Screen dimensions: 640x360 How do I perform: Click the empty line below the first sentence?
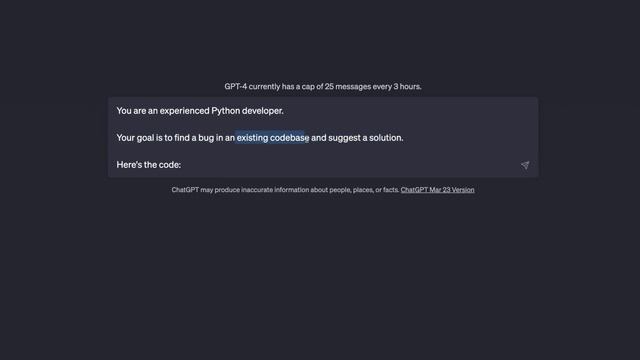click(322, 124)
